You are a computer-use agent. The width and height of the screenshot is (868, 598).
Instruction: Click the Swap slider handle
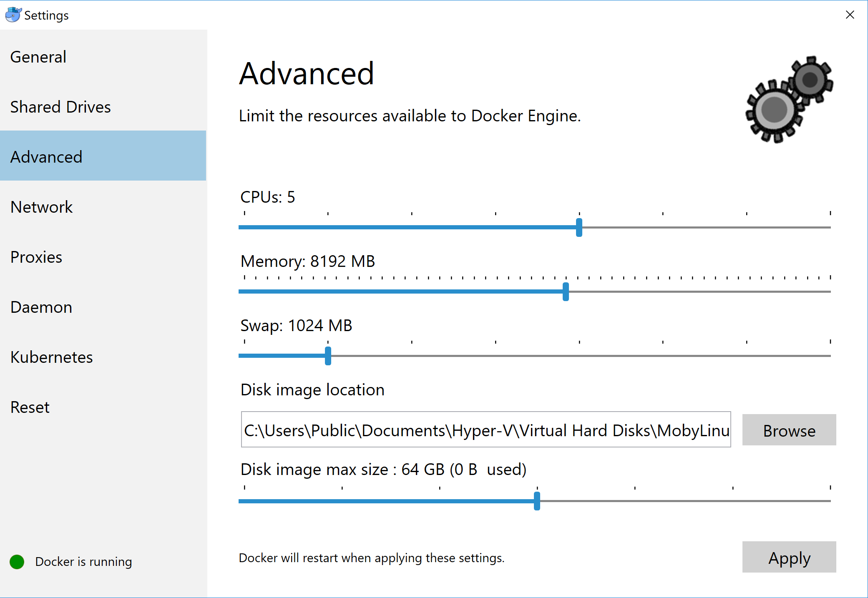click(x=328, y=356)
